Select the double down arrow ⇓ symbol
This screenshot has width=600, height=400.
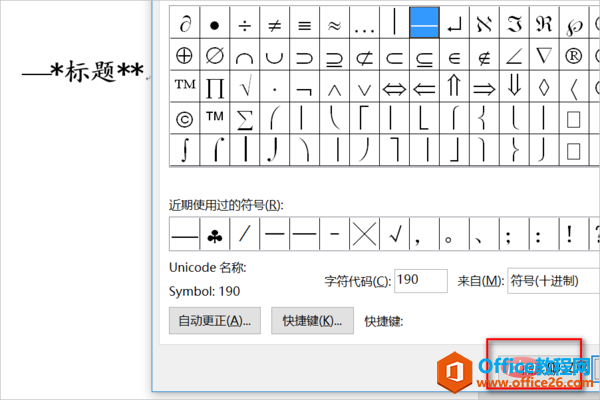pos(514,86)
